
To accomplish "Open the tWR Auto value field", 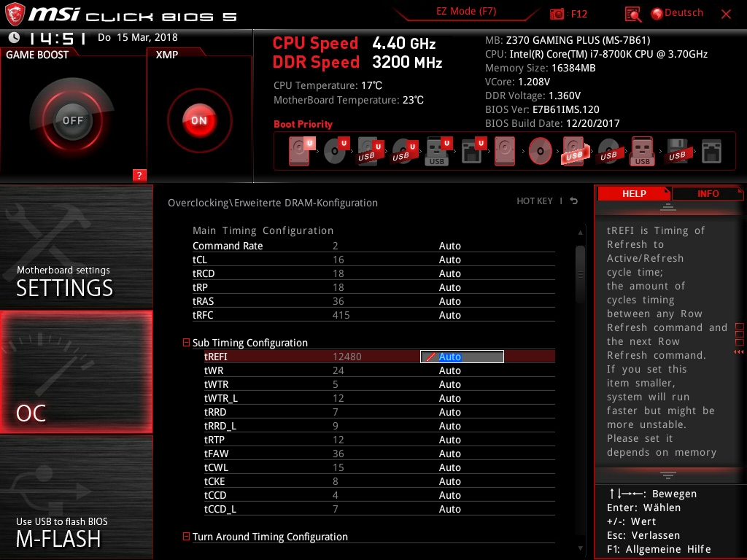I will [x=449, y=370].
